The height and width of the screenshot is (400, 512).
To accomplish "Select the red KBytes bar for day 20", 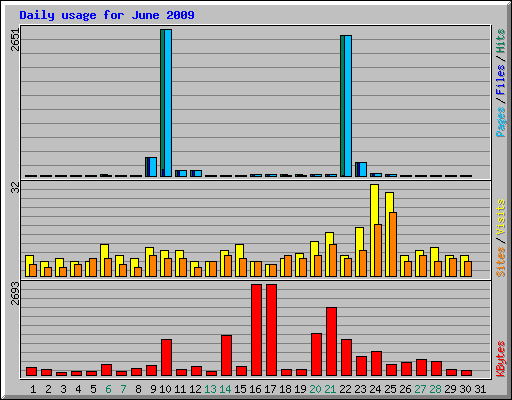I will click(316, 355).
